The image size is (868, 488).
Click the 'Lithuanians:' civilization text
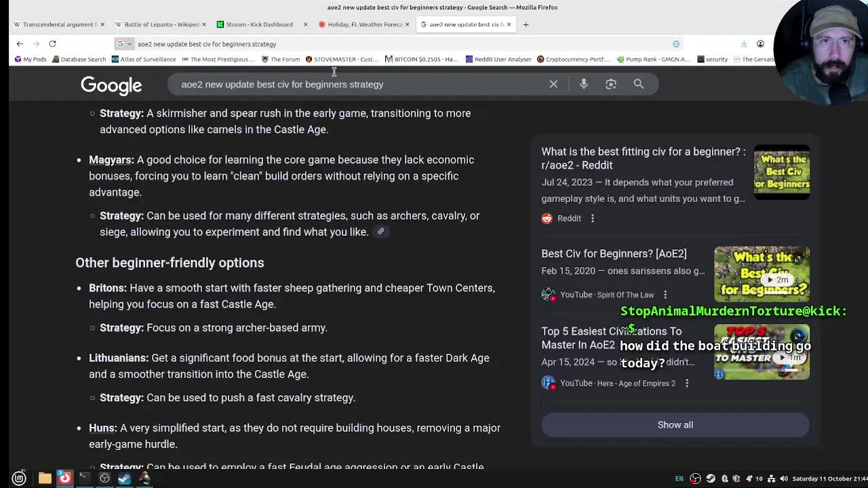point(119,358)
